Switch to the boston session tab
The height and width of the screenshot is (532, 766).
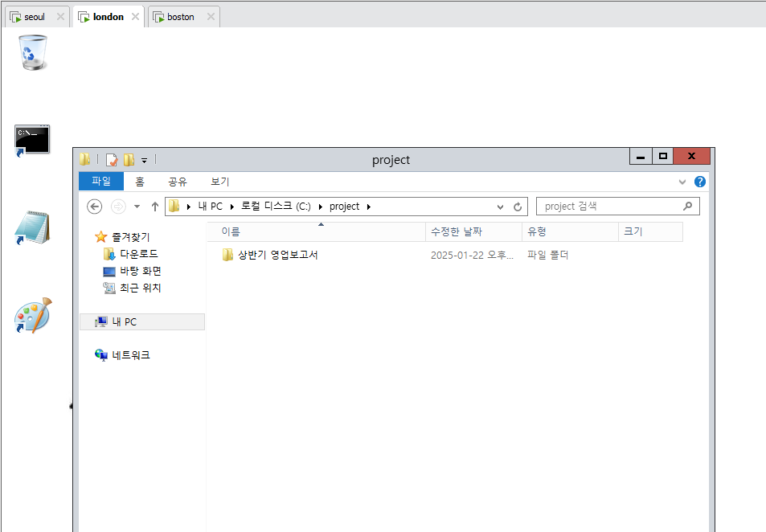tap(180, 17)
